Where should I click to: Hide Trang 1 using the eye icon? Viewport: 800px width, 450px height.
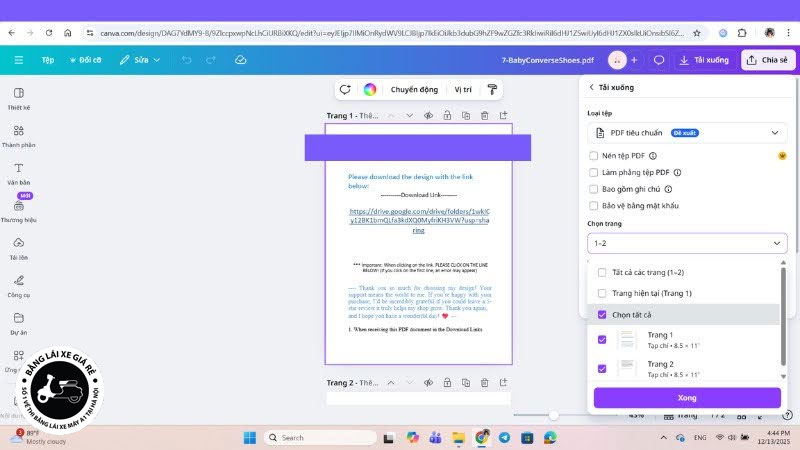[x=428, y=116]
